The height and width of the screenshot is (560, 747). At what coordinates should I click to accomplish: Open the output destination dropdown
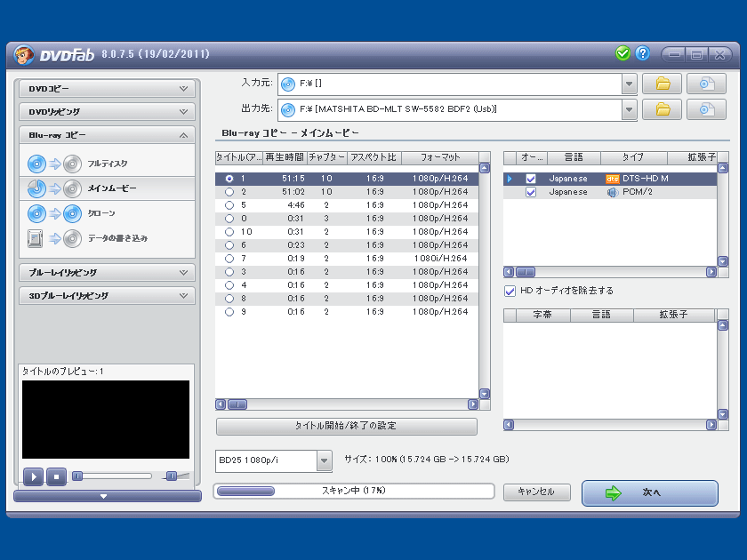[x=629, y=110]
